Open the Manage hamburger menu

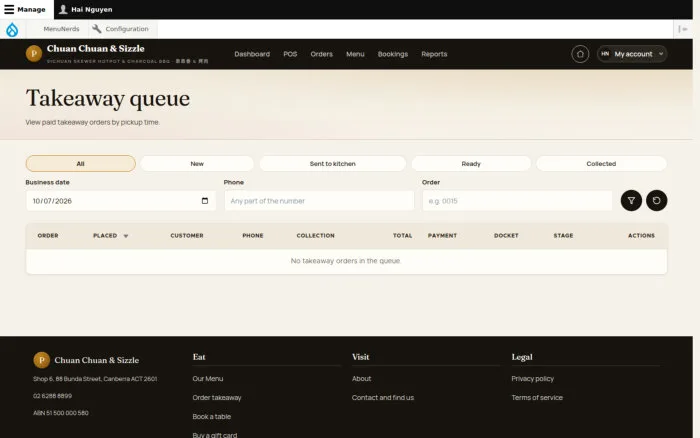pyautogui.click(x=25, y=9)
